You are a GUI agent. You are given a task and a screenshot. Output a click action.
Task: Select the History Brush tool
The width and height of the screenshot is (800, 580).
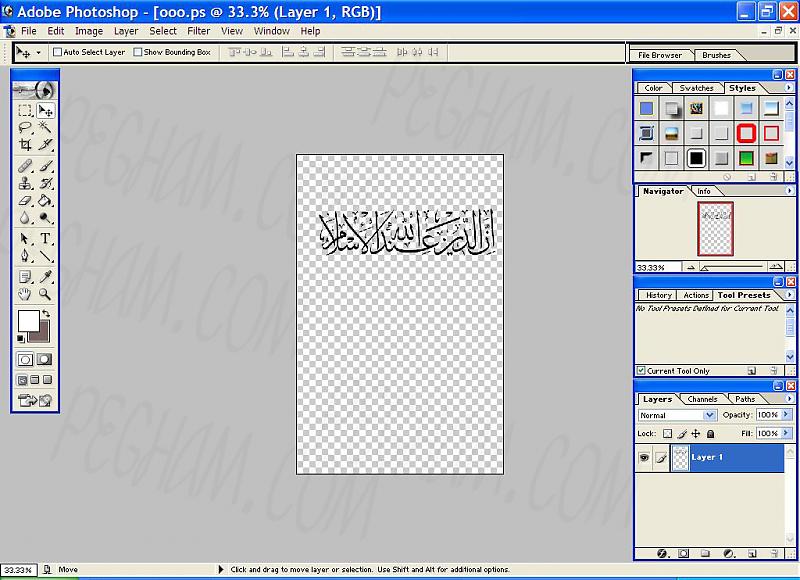tap(45, 183)
